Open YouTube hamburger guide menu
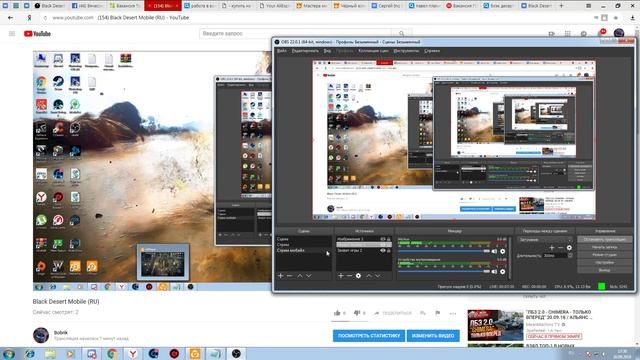 tap(12, 33)
